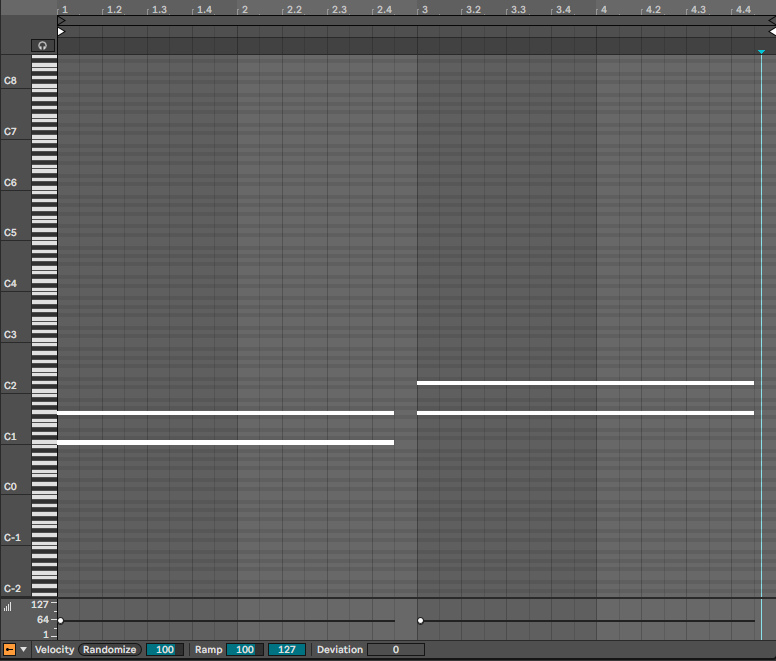Viewport: 776px width, 661px height.
Task: Click the ruler at beat 3.2
Action: pos(474,9)
